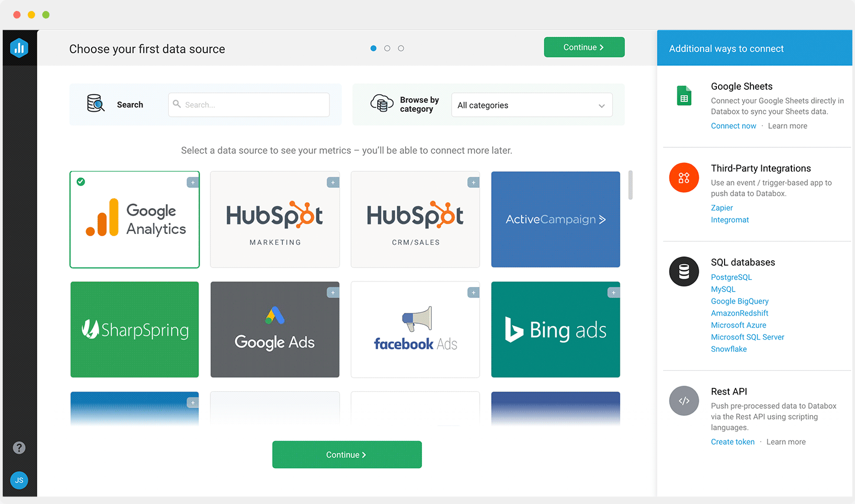Viewport: 855px width, 504px height.
Task: Open the JS user avatar
Action: (19, 480)
